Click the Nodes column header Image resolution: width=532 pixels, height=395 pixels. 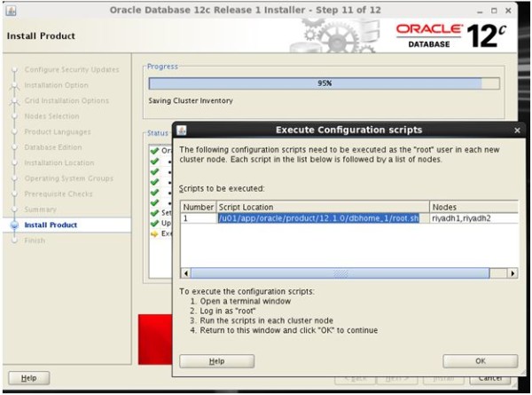[474, 207]
